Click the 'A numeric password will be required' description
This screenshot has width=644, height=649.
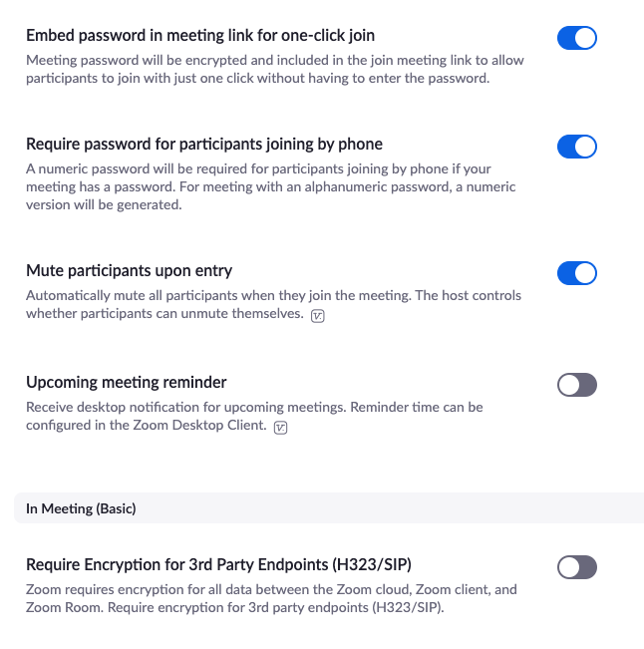pos(271,186)
